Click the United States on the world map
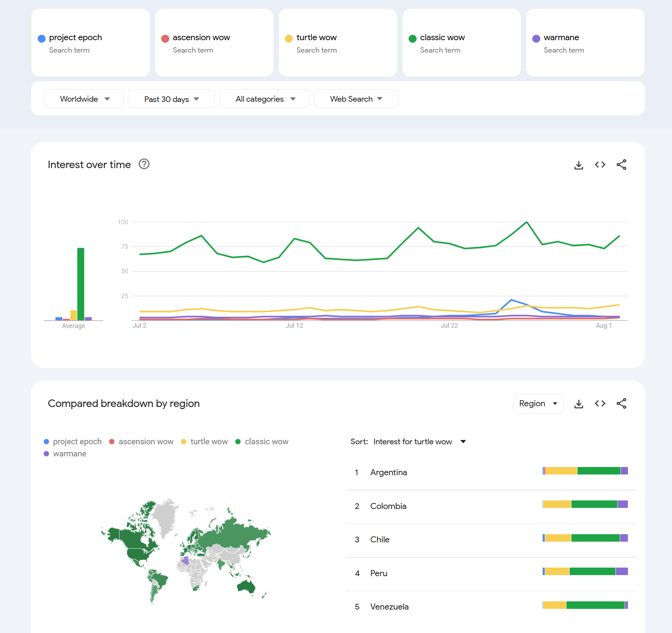This screenshot has height=633, width=672. coord(138,553)
